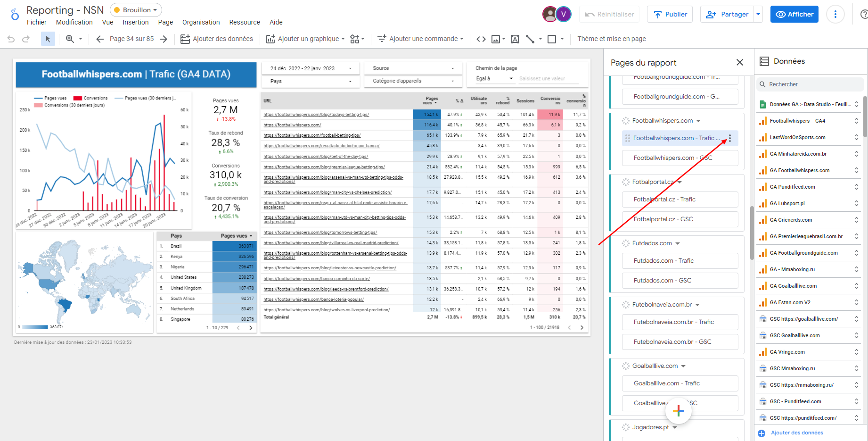Close the Pages du rapport panel
The image size is (868, 441).
pos(739,62)
